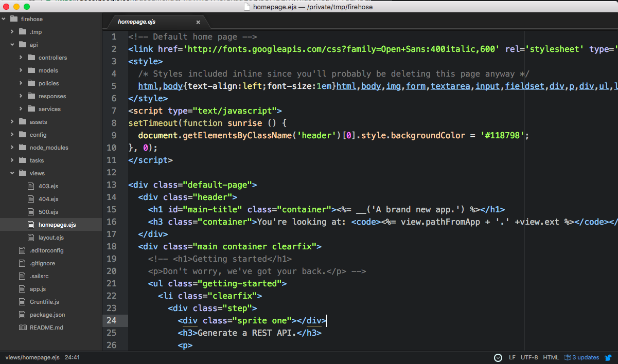The width and height of the screenshot is (618, 364).
Task: Click the .tmp folder icon
Action: pos(23,32)
